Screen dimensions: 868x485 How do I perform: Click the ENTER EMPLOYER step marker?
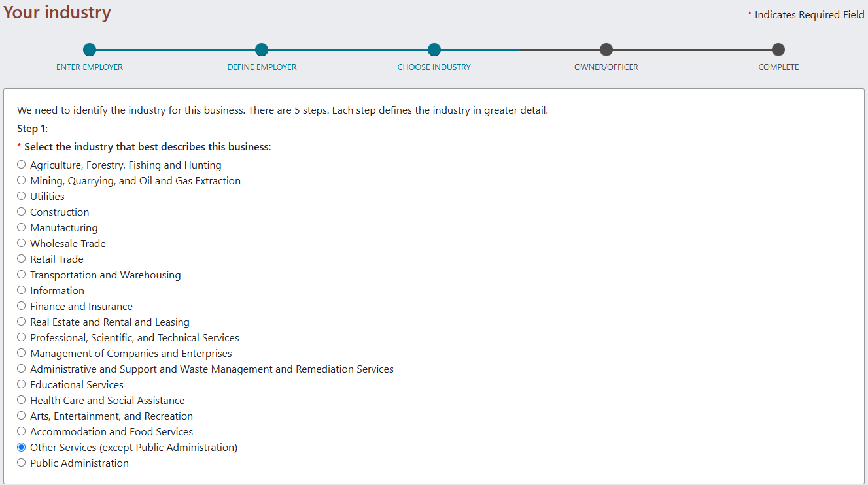coord(90,50)
